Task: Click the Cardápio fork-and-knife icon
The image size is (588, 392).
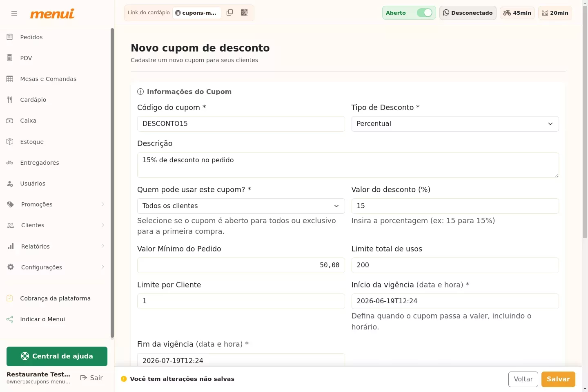Action: tap(10, 100)
